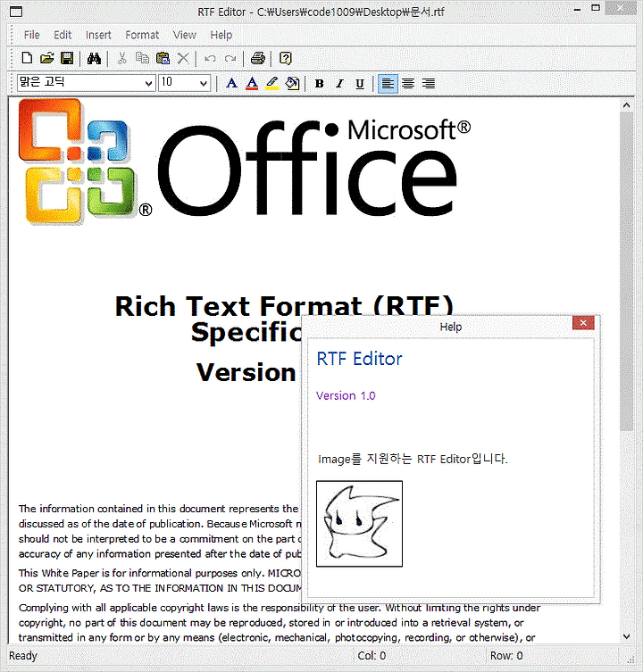Choose font color red-underlined A icon
Viewport: 643px width, 672px height.
pyautogui.click(x=252, y=83)
